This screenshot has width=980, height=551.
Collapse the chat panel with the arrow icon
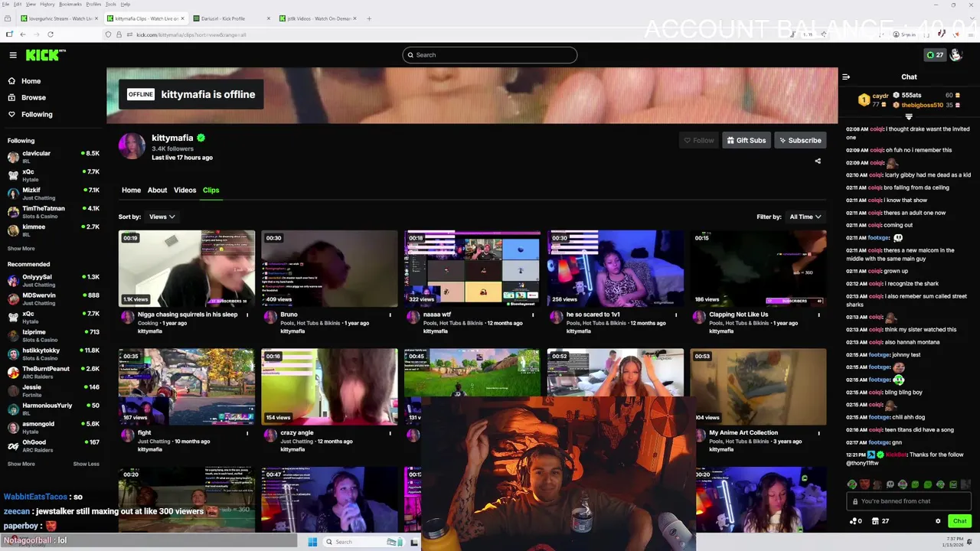point(846,77)
